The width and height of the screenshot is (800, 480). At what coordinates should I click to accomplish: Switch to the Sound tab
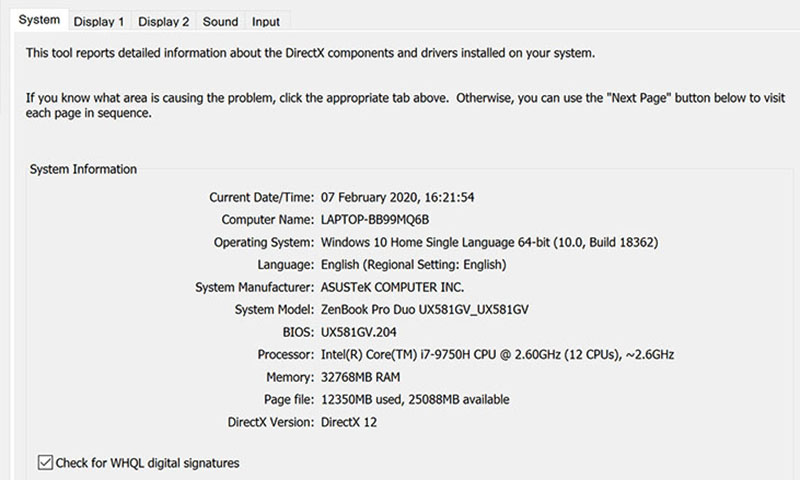tap(220, 21)
